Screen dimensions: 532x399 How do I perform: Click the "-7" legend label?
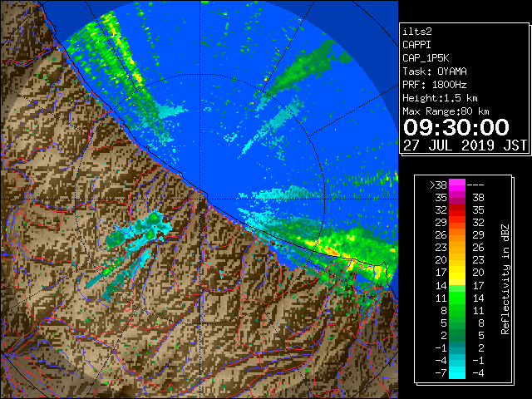pos(441,373)
